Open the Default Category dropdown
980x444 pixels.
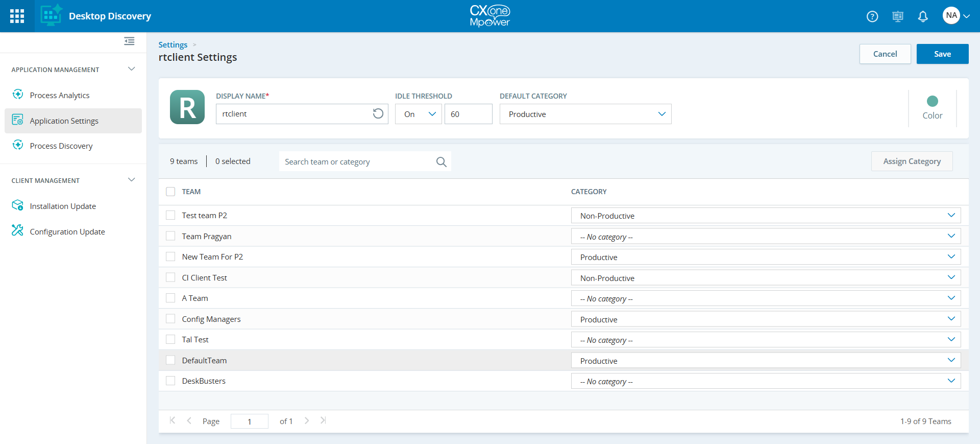[x=585, y=114]
